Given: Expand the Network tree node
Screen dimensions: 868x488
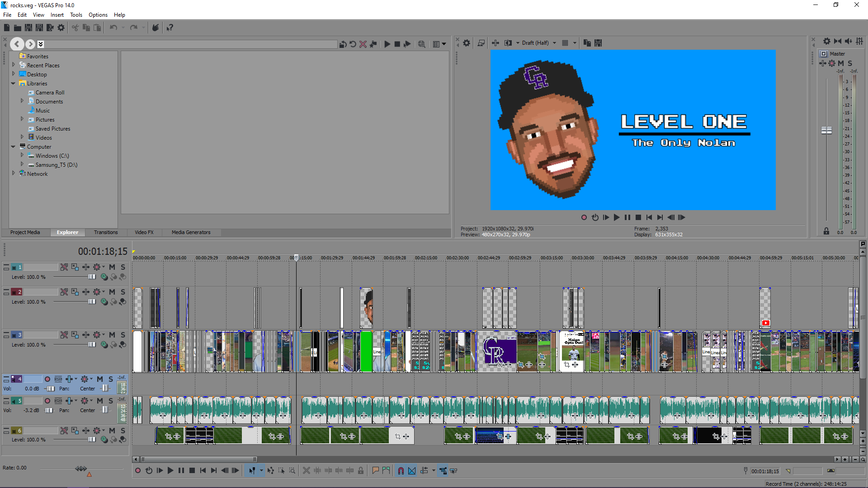Looking at the screenshot, I should pyautogui.click(x=14, y=174).
